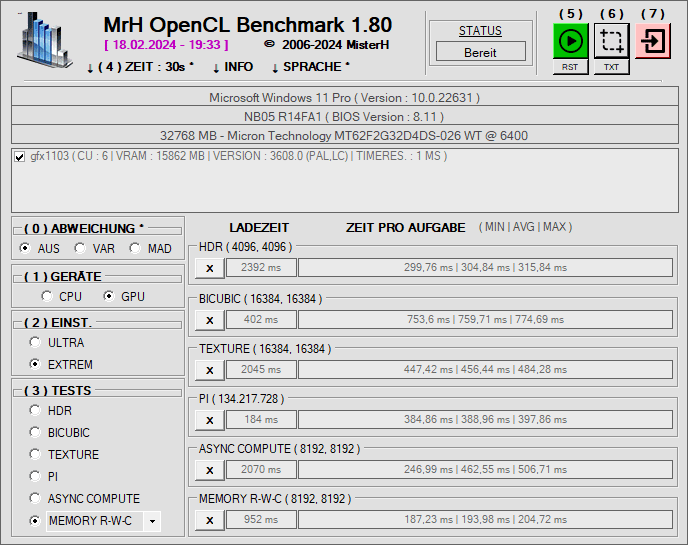The width and height of the screenshot is (688, 545).
Task: Open the SPRACHE language menu
Action: click(x=310, y=67)
